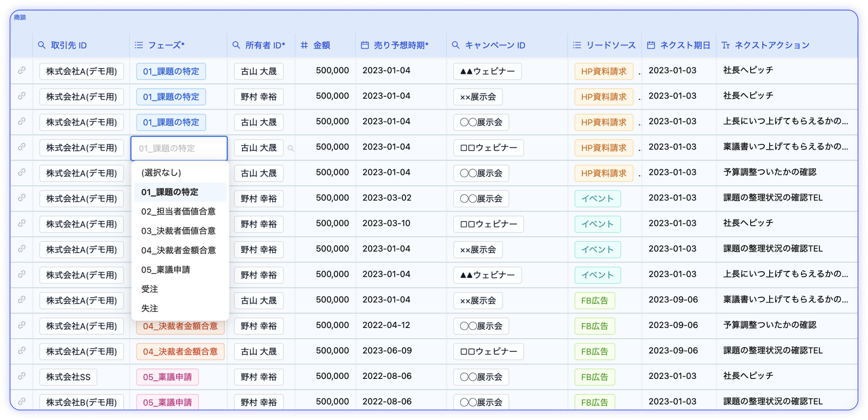Select 02_担当者価値合意 from the dropdown list
Screen dimensions: 868x420
point(180,211)
